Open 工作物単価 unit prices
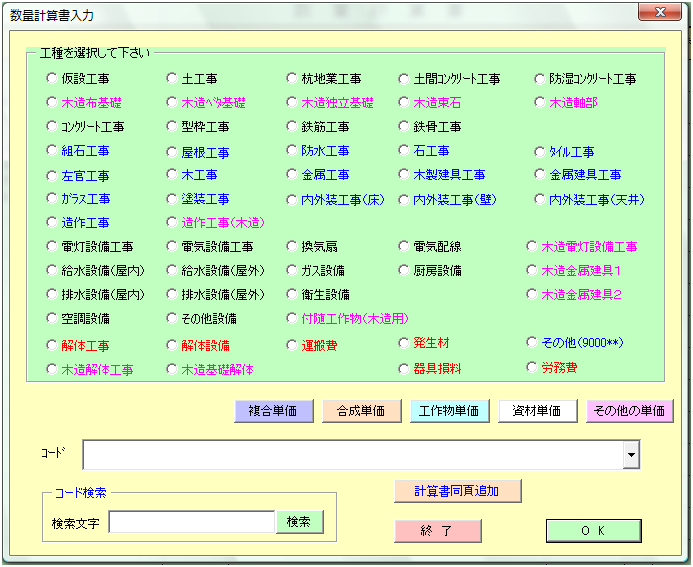Viewport: 693px width, 567px height. coord(449,411)
